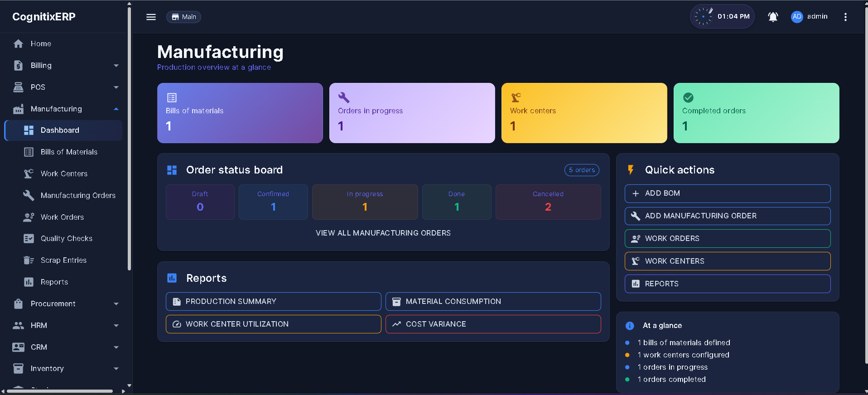Click the Done status tile

point(457,202)
